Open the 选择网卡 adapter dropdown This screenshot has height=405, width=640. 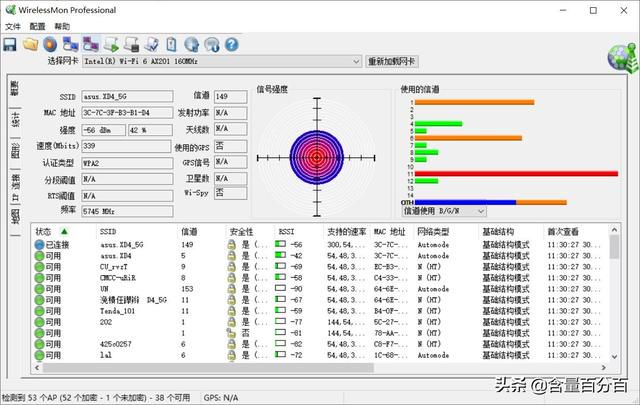(x=356, y=61)
